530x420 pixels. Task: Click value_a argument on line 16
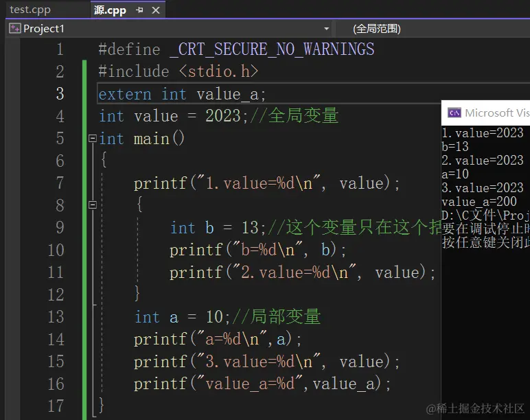pyautogui.click(x=343, y=384)
